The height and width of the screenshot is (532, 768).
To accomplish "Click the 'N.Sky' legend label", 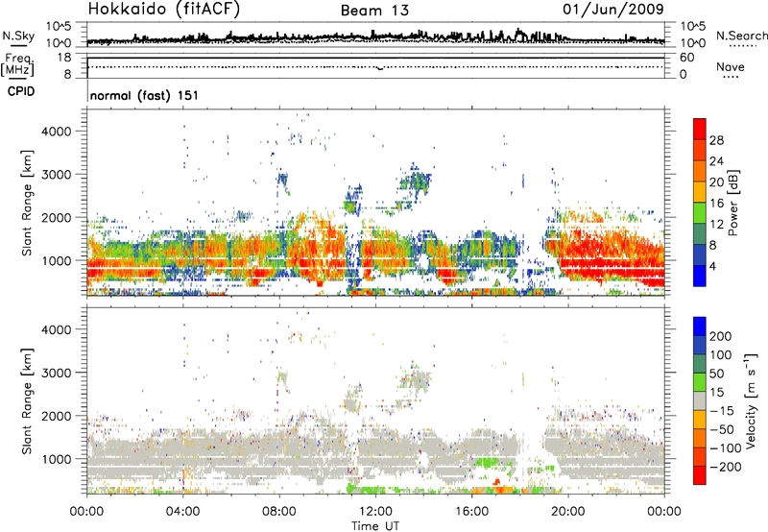I will pyautogui.click(x=18, y=36).
